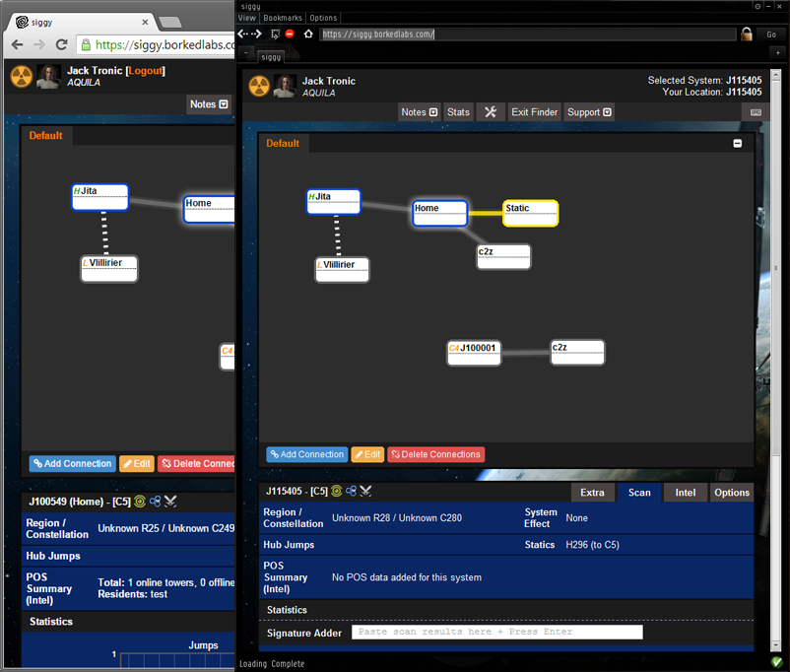Open the Bookmarks menu

pos(282,18)
